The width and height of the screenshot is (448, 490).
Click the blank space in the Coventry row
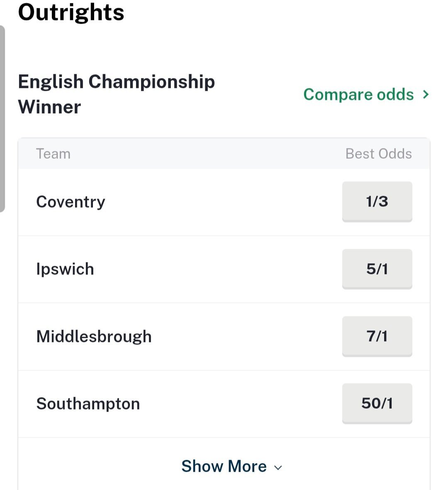point(224,202)
